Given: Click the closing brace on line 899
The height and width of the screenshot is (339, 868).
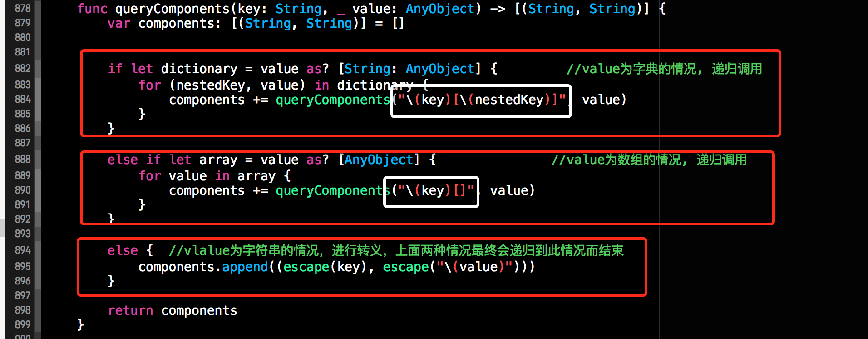Looking at the screenshot, I should tap(81, 324).
